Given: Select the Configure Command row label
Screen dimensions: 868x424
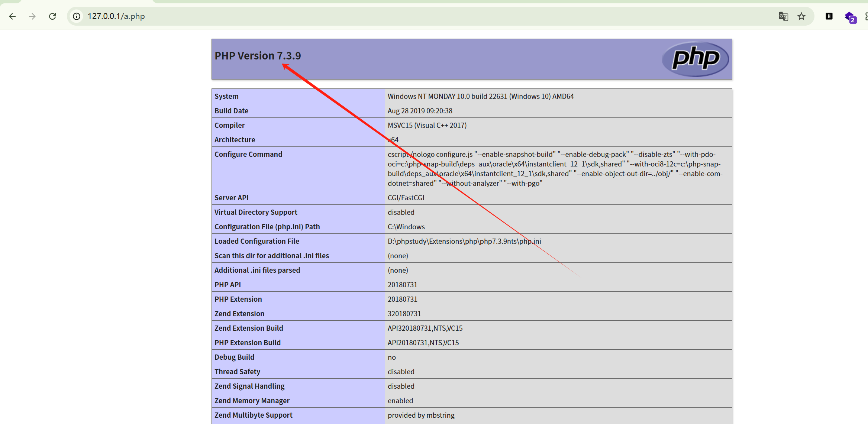Looking at the screenshot, I should [x=248, y=154].
